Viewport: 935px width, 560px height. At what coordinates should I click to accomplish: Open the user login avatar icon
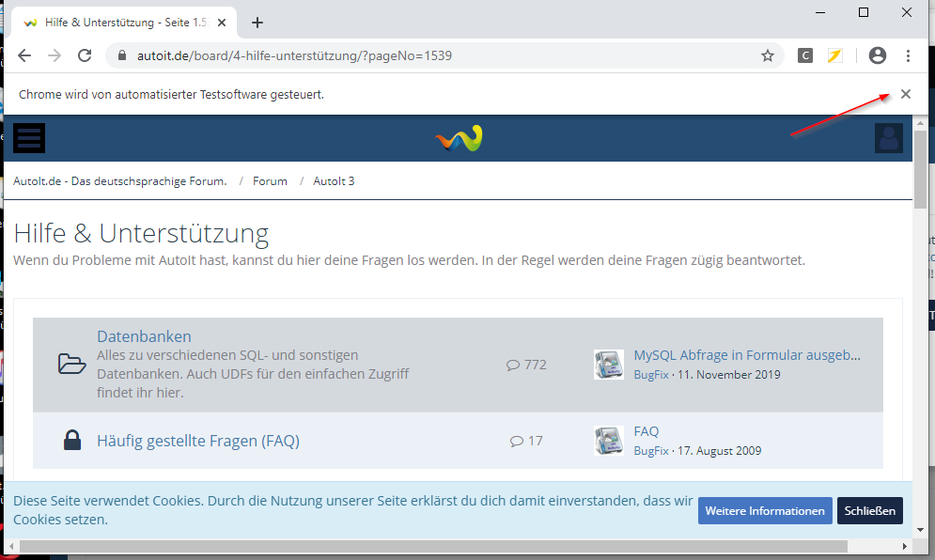pos(888,138)
